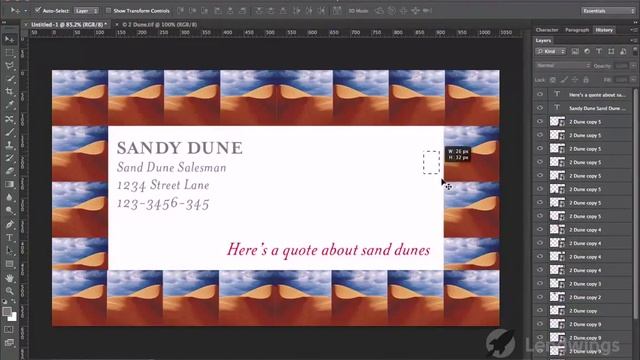Viewport: 640px width, 360px height.
Task: Open the Auto-Select Layer dropdown
Action: [x=87, y=11]
